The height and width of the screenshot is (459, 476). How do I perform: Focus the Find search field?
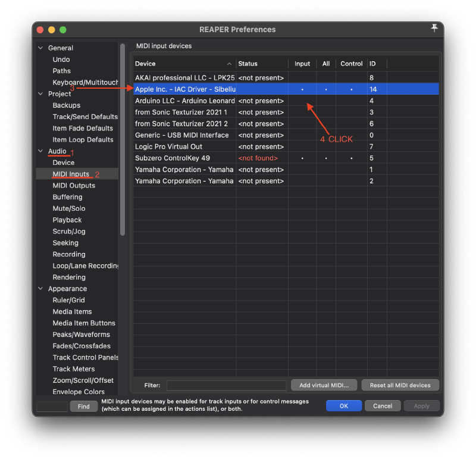tap(52, 406)
